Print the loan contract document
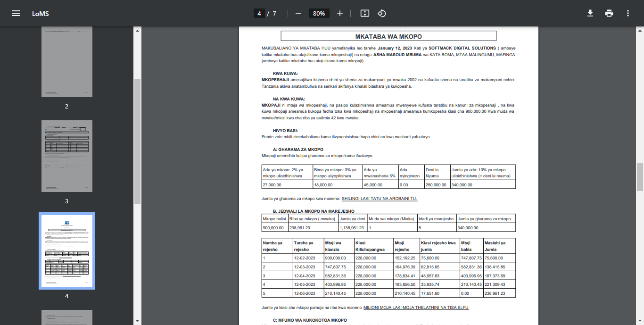The height and width of the screenshot is (325, 644). coord(609,13)
